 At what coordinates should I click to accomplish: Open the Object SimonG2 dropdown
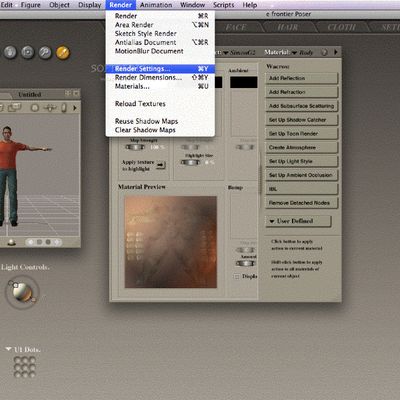click(239, 53)
